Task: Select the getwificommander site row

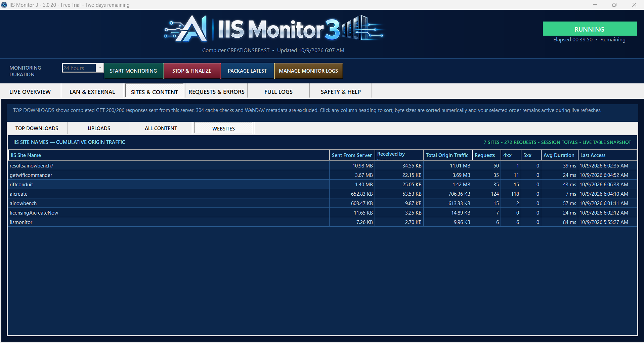Action: tap(323, 175)
